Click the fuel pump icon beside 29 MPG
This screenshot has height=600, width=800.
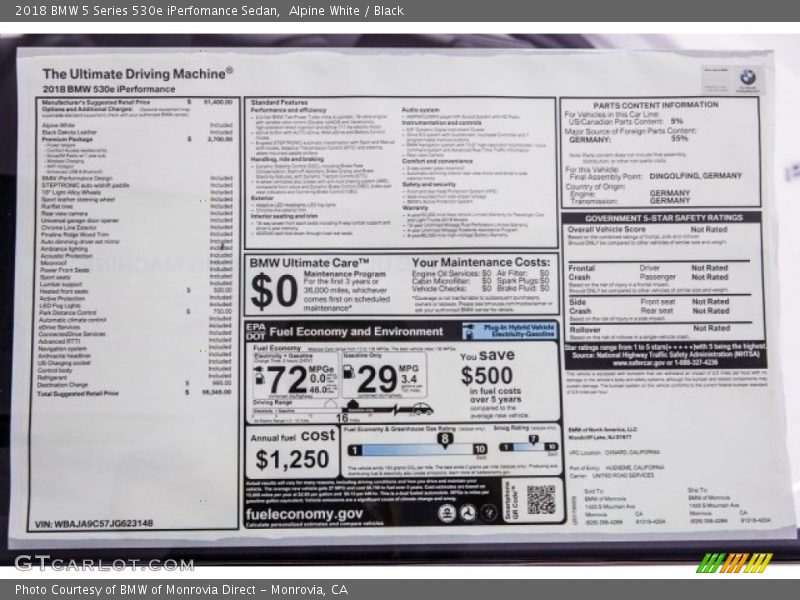(349, 371)
